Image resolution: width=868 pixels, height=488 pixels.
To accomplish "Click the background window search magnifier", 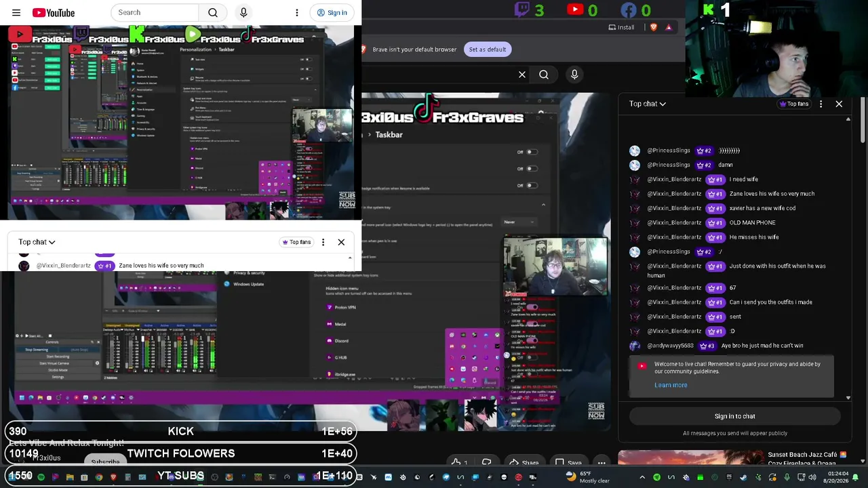I will (x=544, y=75).
